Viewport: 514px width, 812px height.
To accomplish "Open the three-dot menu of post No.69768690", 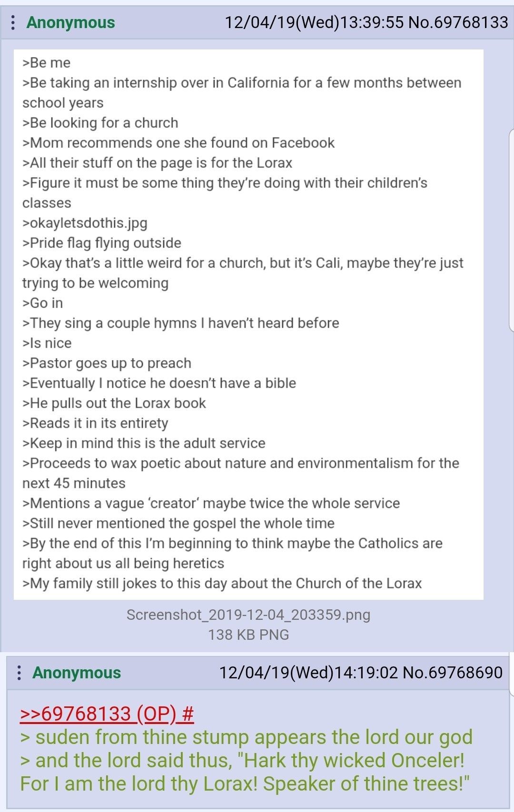I will pos(19,672).
